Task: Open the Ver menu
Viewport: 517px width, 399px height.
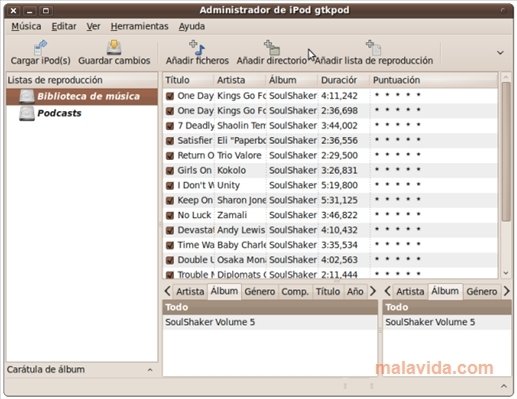Action: point(93,26)
